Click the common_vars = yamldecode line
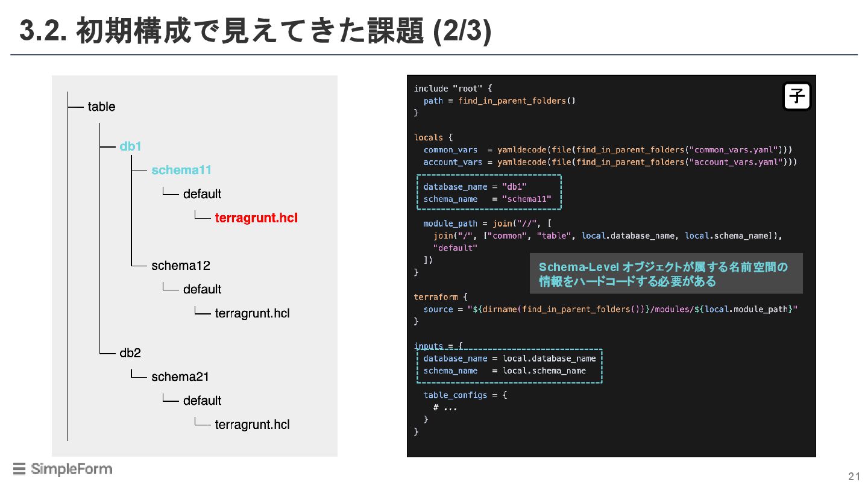This screenshot has width=868, height=488. click(608, 149)
